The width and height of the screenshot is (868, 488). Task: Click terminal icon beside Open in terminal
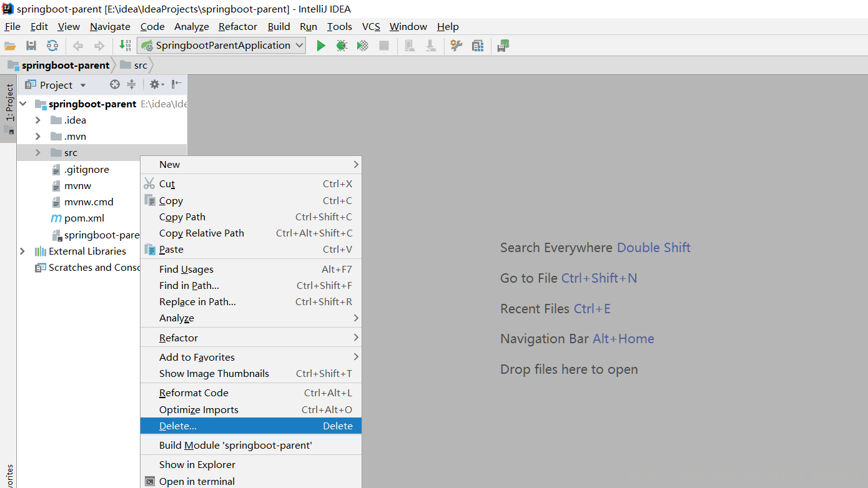click(150, 481)
